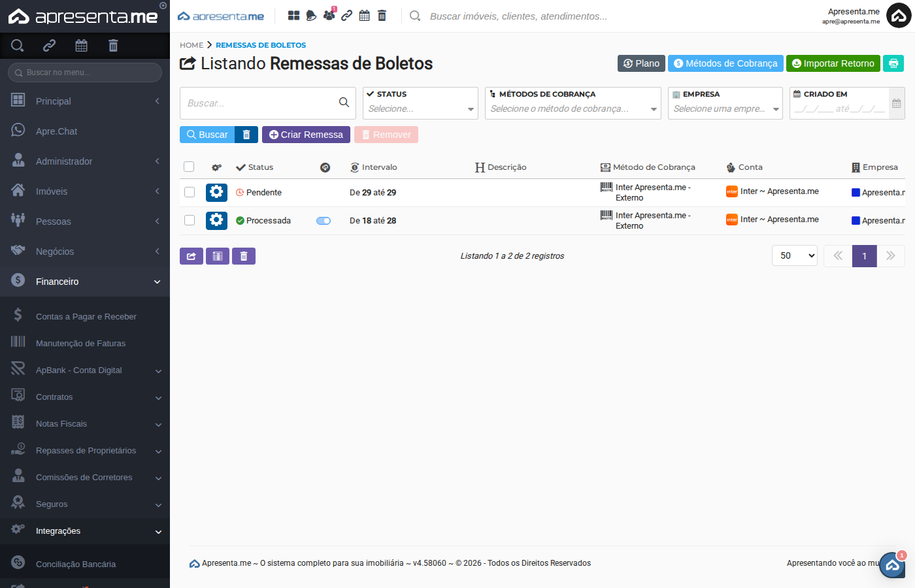
Task: Type in the Buscar filter field above the table
Action: (x=261, y=103)
